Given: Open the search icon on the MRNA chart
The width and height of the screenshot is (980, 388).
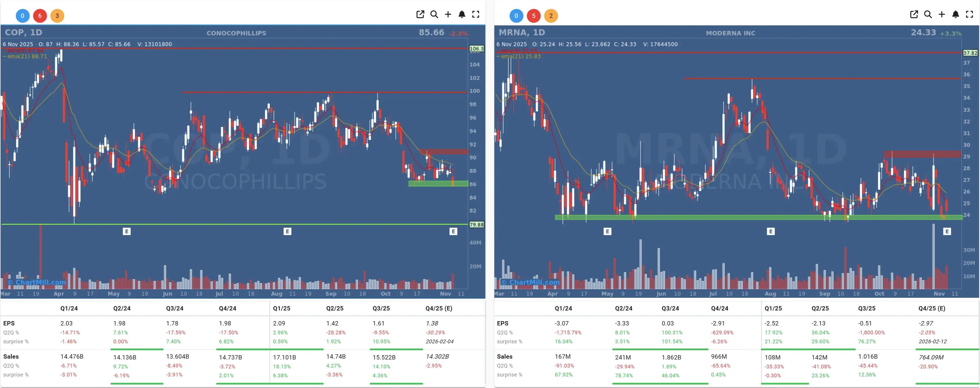Looking at the screenshot, I should click(928, 14).
